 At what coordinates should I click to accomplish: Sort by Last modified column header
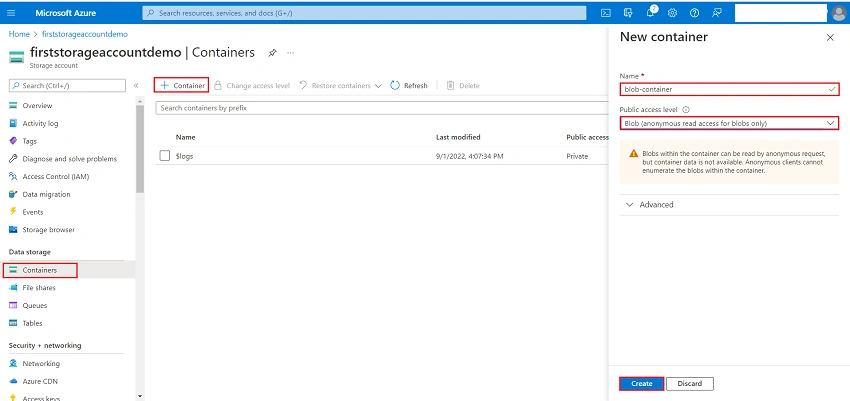pyautogui.click(x=458, y=137)
